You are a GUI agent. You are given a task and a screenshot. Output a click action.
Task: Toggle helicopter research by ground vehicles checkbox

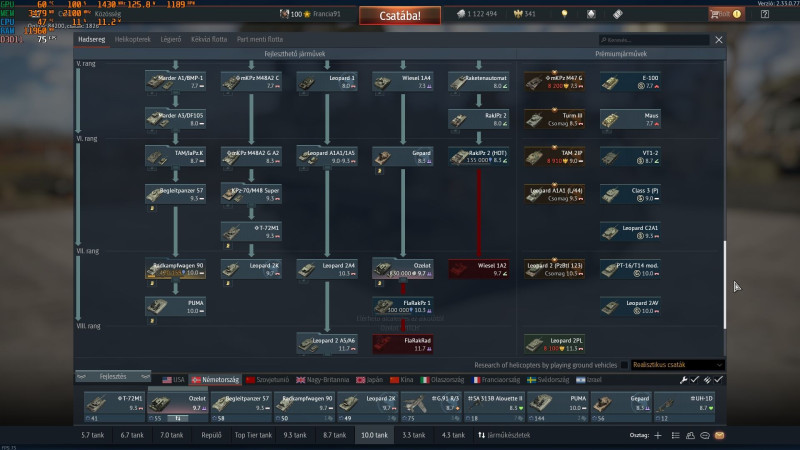tap(624, 365)
